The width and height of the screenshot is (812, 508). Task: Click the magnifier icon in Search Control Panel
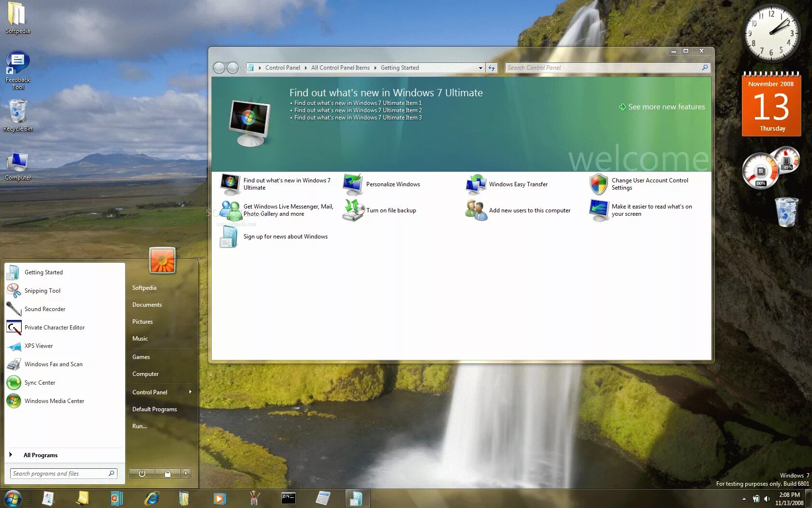(x=705, y=68)
